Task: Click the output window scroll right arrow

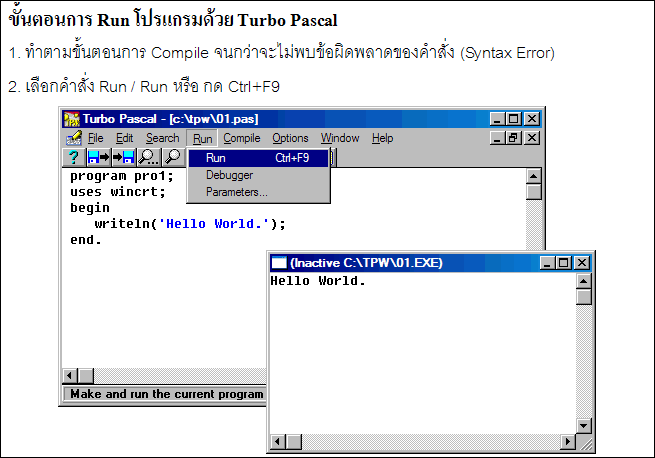Action: [567, 442]
